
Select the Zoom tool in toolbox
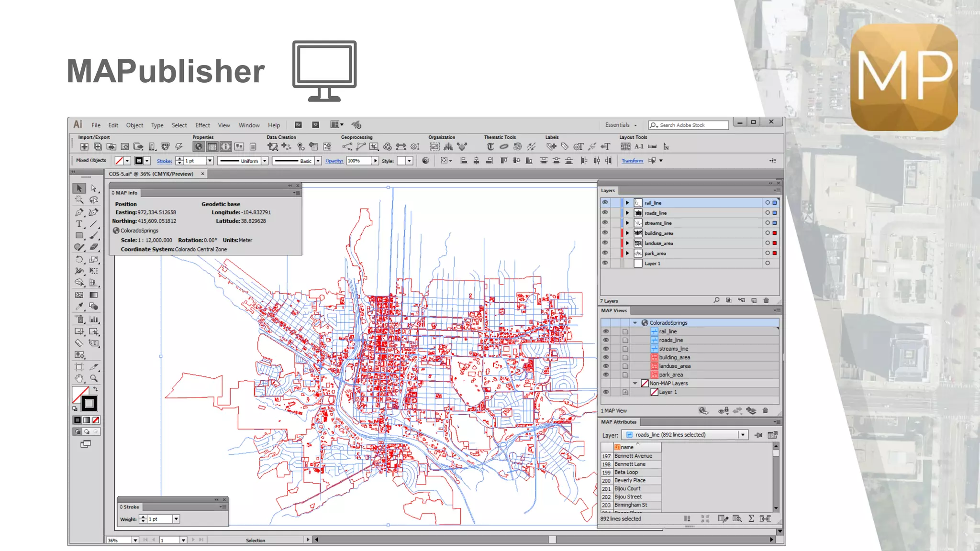[94, 378]
